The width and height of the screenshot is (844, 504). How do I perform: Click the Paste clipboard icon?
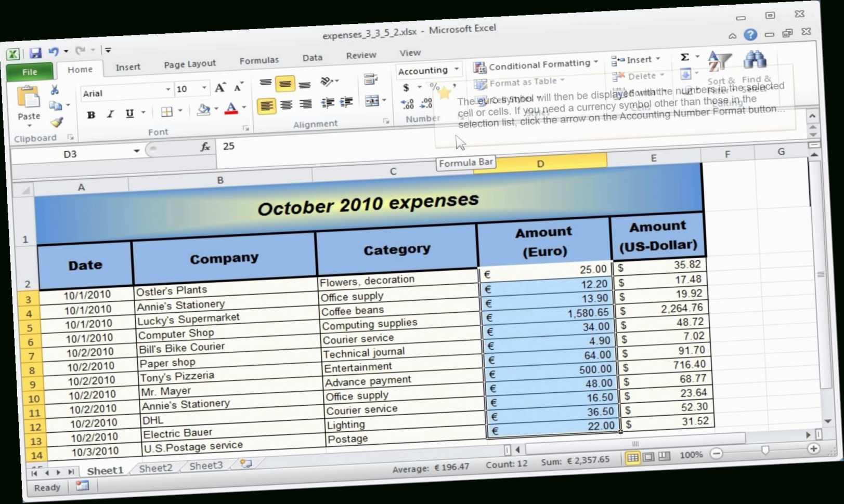click(x=28, y=98)
